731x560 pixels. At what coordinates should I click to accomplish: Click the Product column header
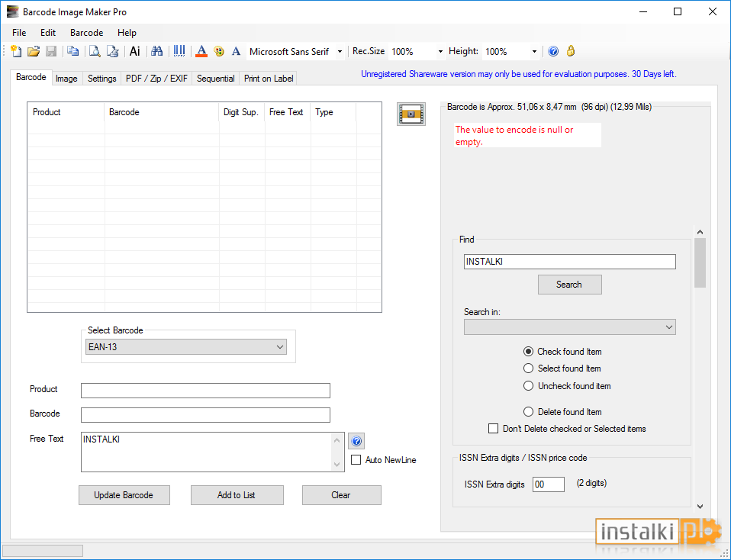coord(66,112)
